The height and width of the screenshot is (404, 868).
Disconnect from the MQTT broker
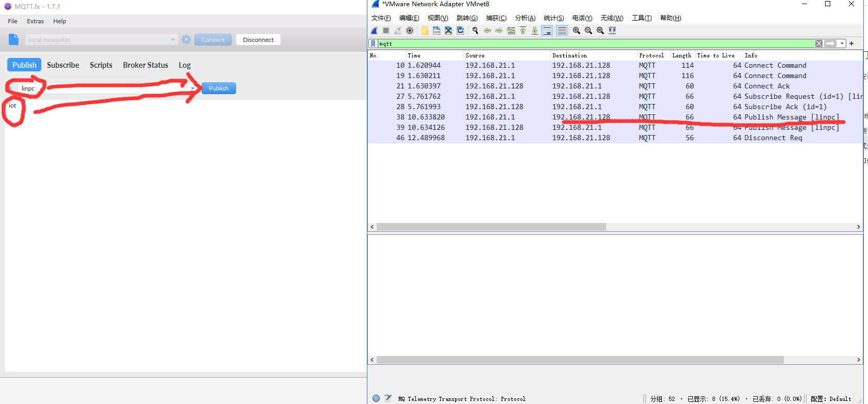(x=258, y=40)
